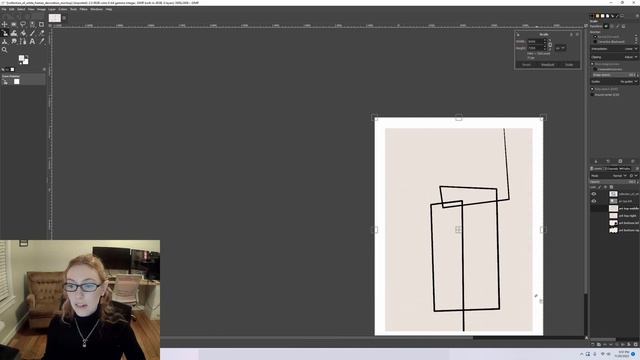This screenshot has height=360, width=640.
Task: Set transform target to Layer icon
Action: (x=606, y=26)
